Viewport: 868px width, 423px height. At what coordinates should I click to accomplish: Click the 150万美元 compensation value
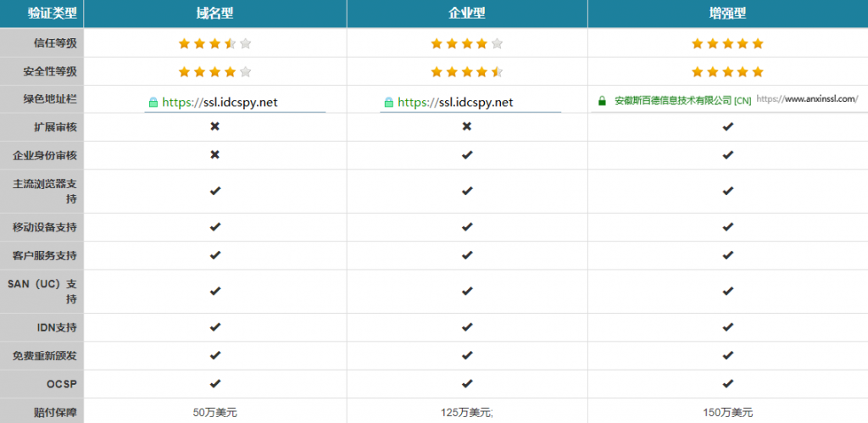[x=727, y=412]
